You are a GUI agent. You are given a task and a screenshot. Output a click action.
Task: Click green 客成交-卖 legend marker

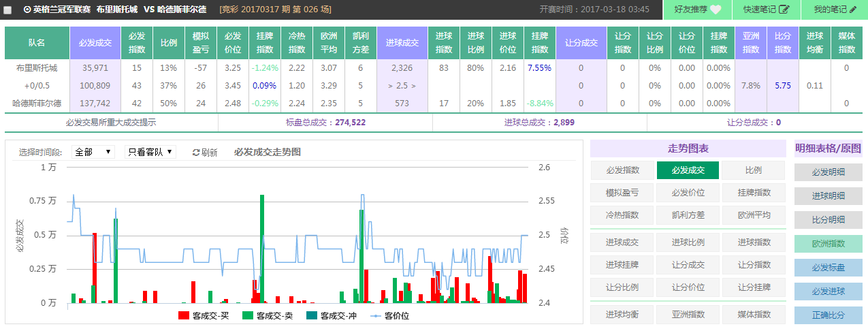[247, 316]
